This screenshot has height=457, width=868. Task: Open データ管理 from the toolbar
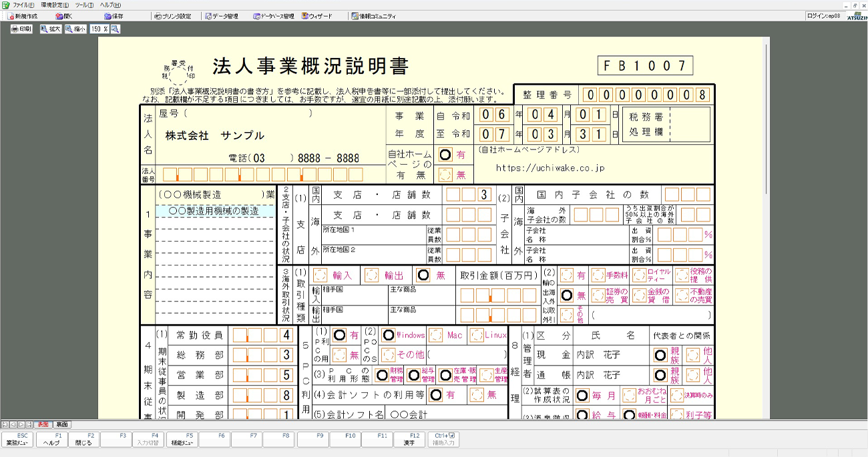click(x=221, y=16)
